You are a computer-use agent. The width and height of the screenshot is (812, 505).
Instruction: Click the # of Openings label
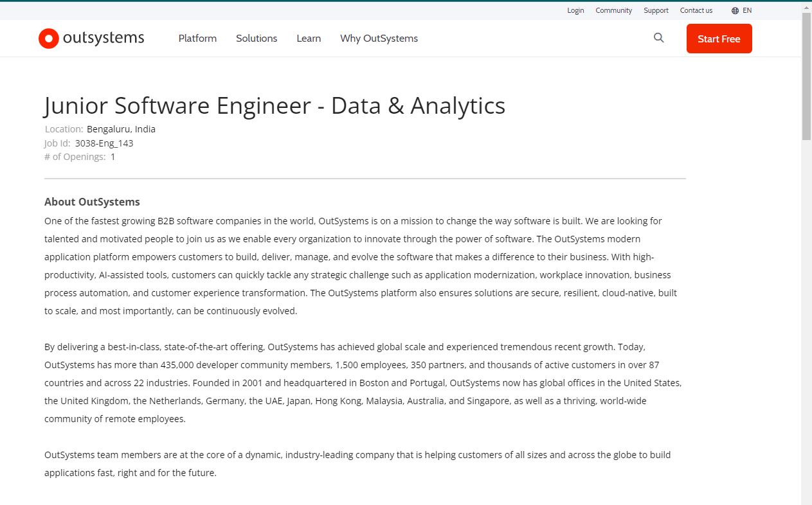tap(75, 157)
